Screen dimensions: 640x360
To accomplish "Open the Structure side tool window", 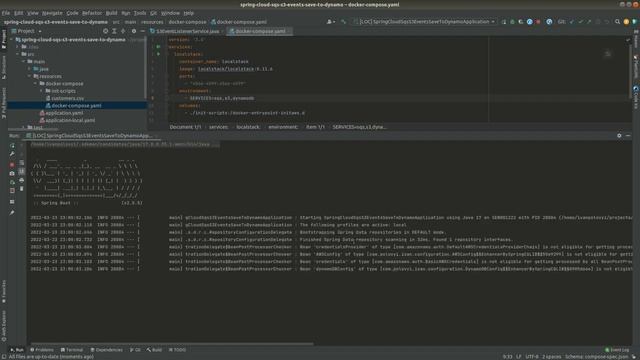I will (4, 67).
